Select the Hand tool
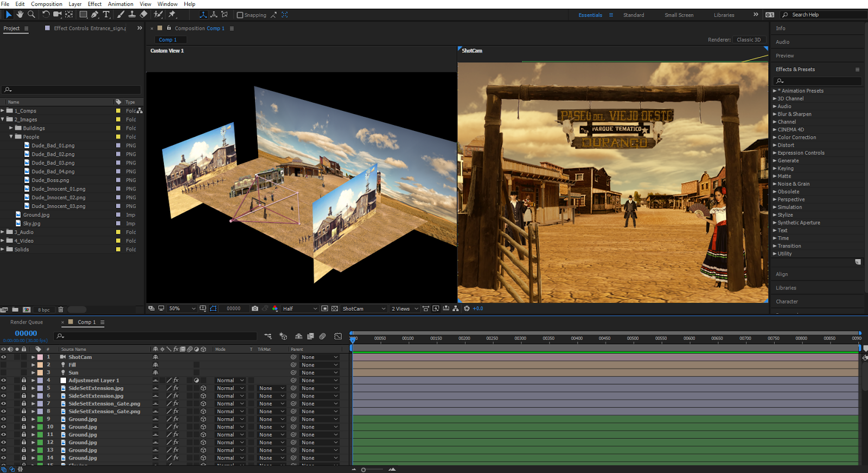Image resolution: width=868 pixels, height=473 pixels. pos(20,15)
